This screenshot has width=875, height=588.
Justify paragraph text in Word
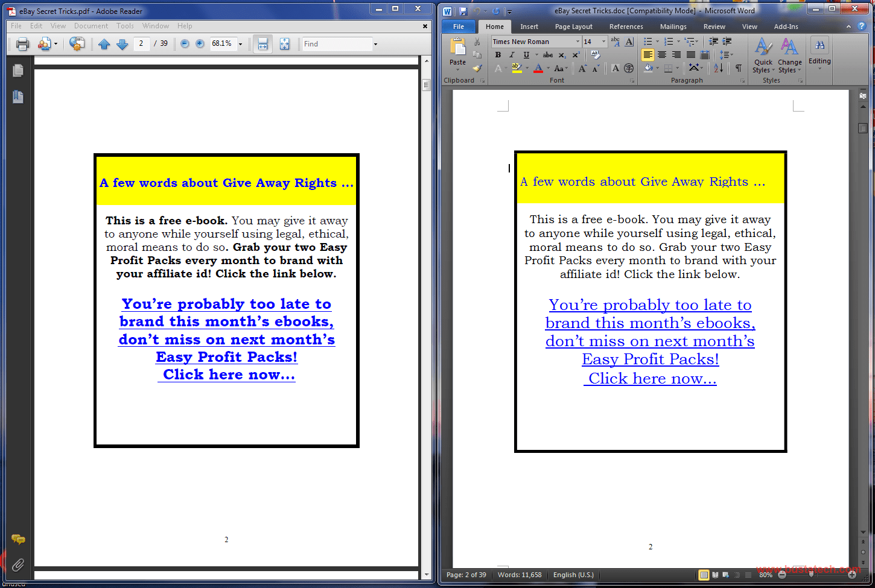[x=690, y=55]
